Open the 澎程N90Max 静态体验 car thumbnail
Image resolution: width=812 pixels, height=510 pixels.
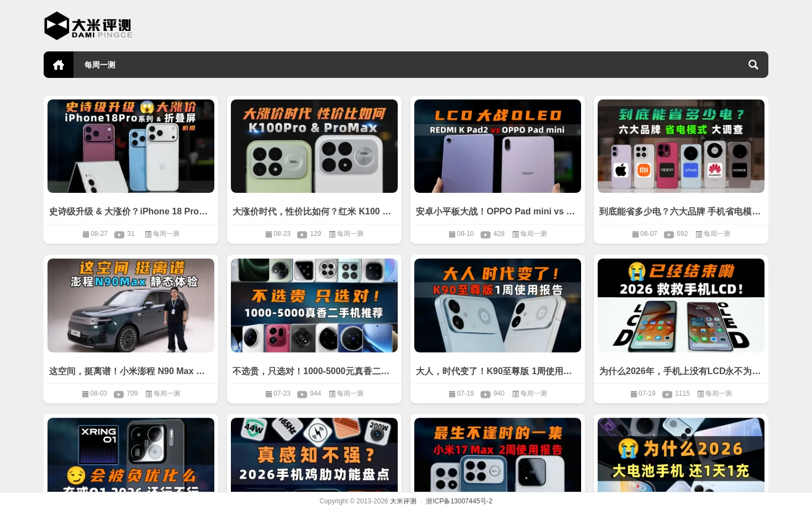coord(131,306)
